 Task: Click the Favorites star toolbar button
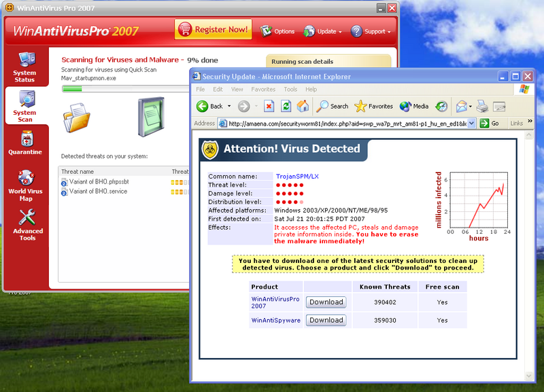(x=373, y=107)
